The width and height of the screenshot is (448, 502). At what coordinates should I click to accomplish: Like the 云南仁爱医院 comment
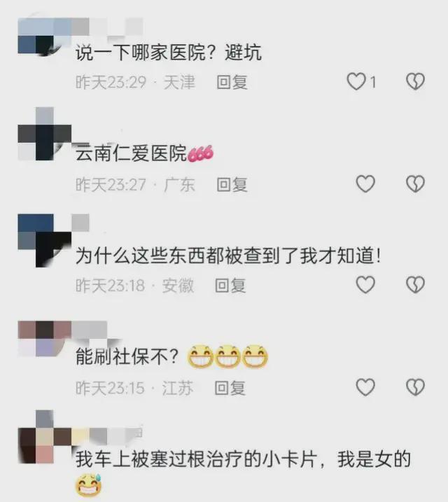[x=365, y=183]
